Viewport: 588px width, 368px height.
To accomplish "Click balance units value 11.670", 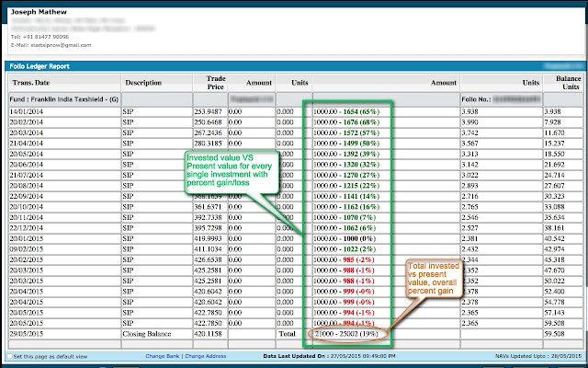I will [554, 132].
